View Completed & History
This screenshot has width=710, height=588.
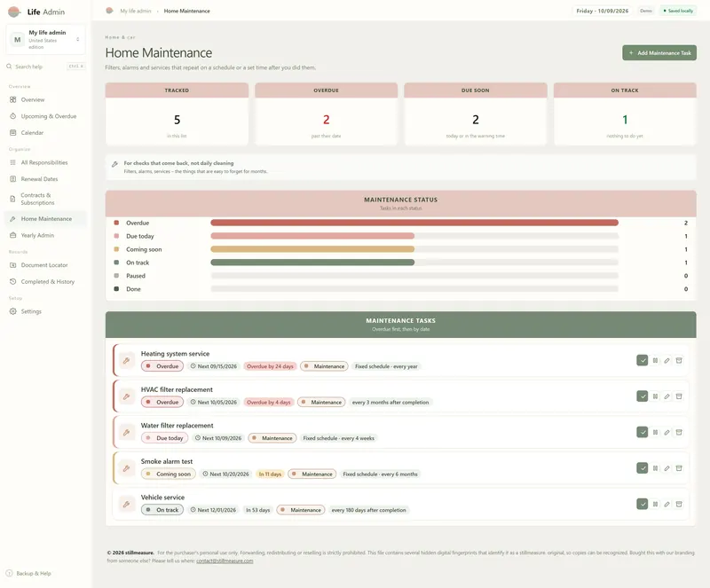point(45,281)
